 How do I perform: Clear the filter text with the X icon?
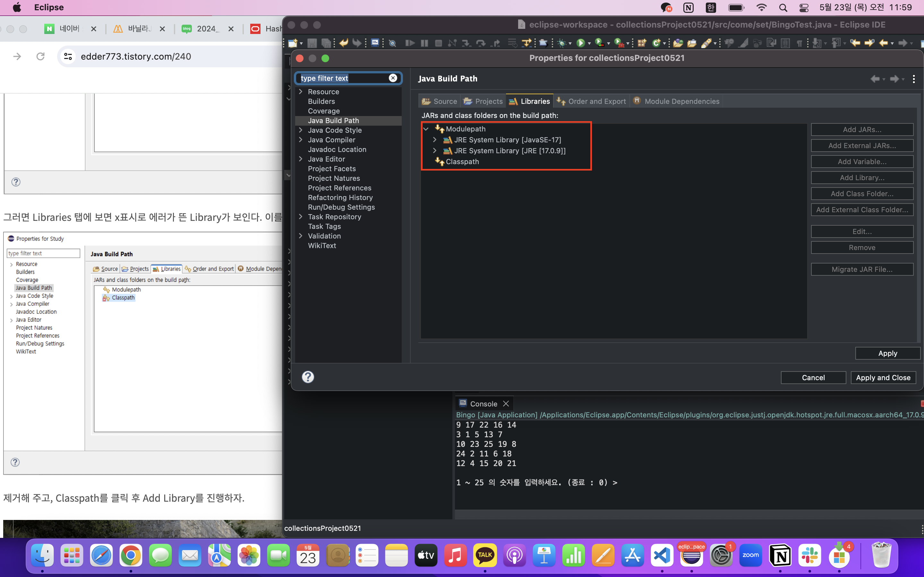[x=392, y=78]
